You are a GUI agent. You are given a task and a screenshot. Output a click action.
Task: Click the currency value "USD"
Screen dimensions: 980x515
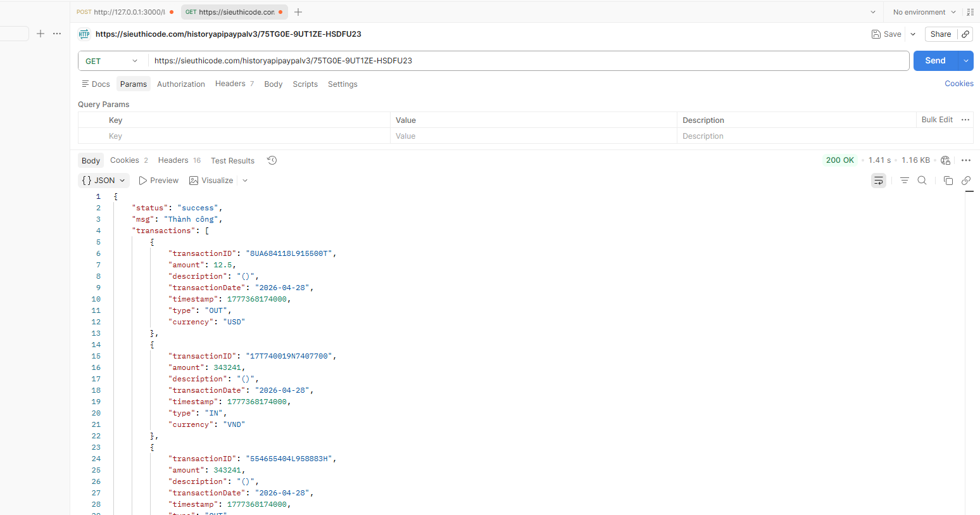coord(234,322)
